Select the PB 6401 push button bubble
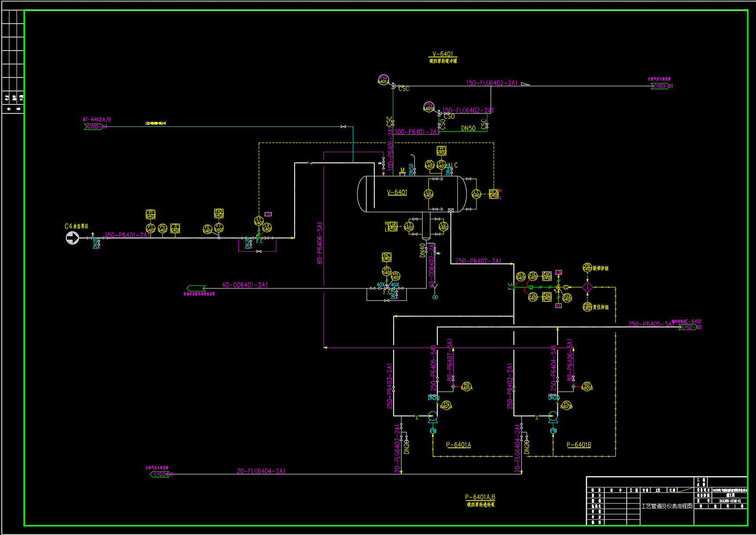756x535 pixels. [x=587, y=267]
